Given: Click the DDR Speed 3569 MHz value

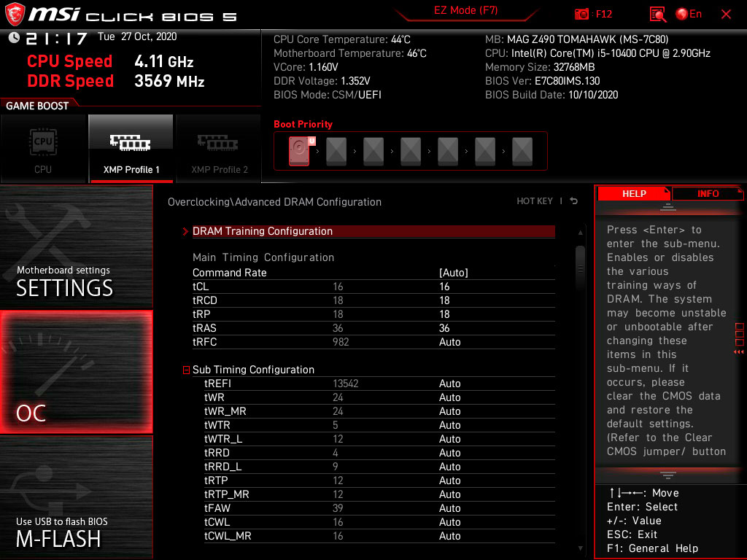Looking at the screenshot, I should point(169,81).
